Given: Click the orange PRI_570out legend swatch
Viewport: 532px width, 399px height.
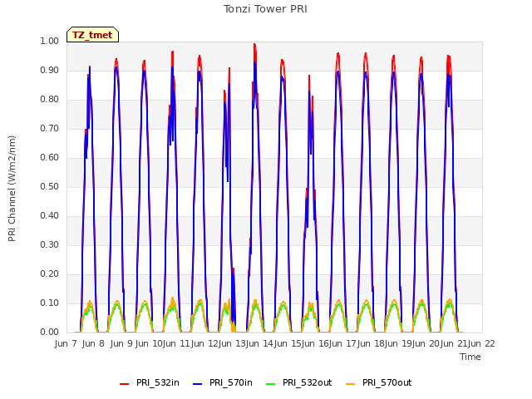Looking at the screenshot, I should [350, 384].
